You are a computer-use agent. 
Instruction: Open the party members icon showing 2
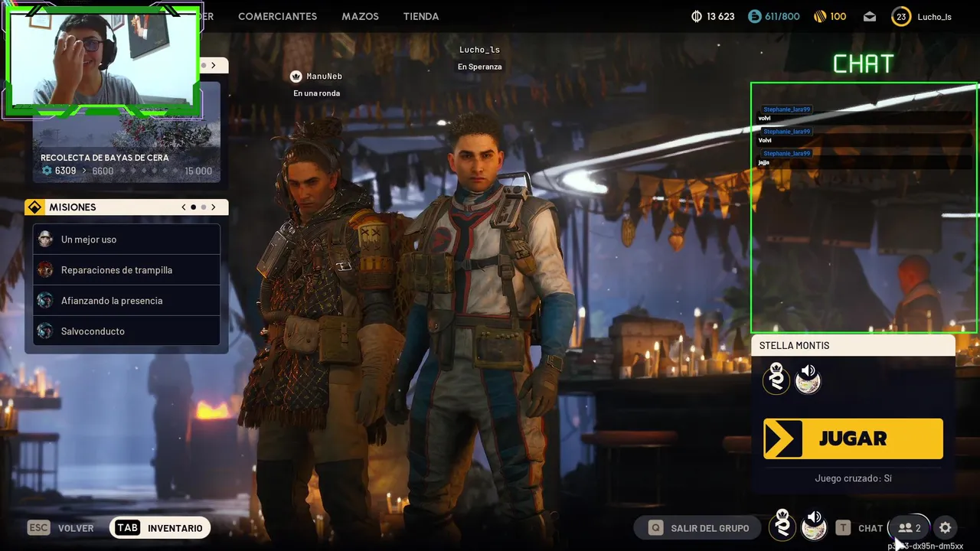pos(910,528)
